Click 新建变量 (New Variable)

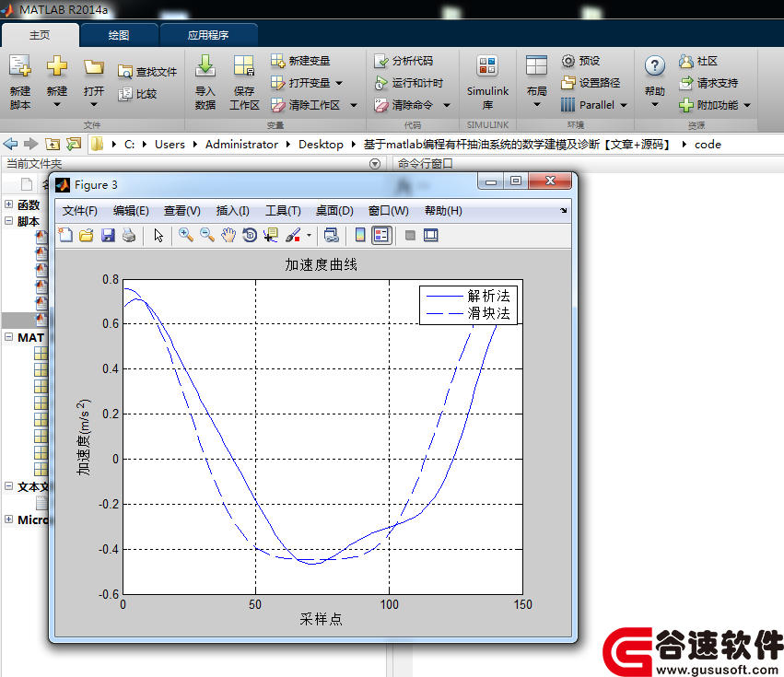coord(300,61)
